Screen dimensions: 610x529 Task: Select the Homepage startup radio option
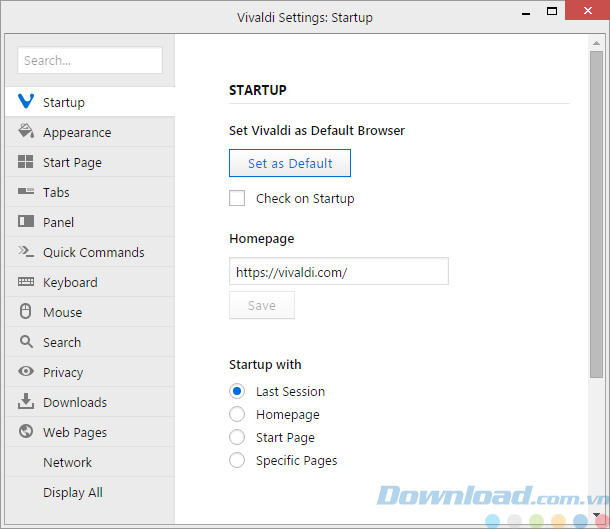[237, 414]
